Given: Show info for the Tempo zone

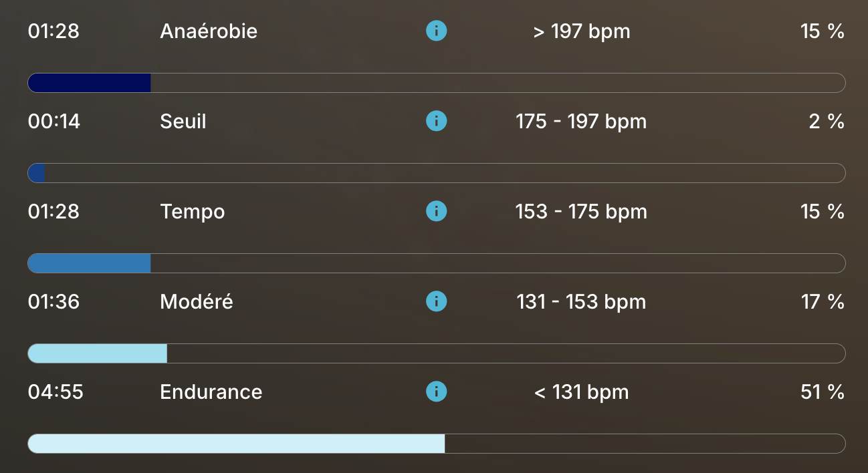Looking at the screenshot, I should [436, 211].
